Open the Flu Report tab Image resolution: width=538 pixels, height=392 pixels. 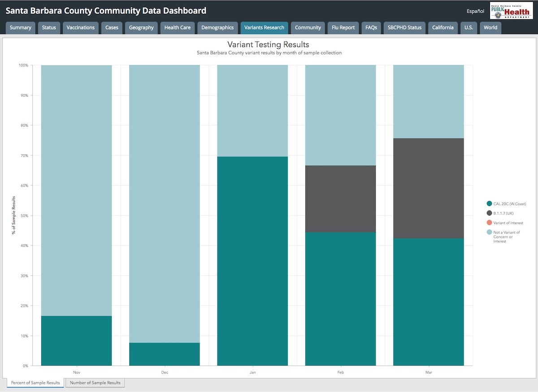tap(343, 28)
